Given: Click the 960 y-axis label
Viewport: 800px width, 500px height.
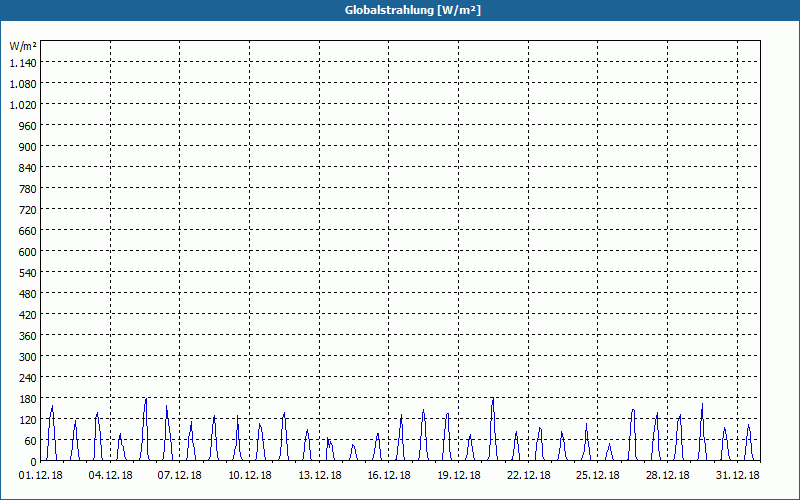Looking at the screenshot, I should [x=28, y=126].
